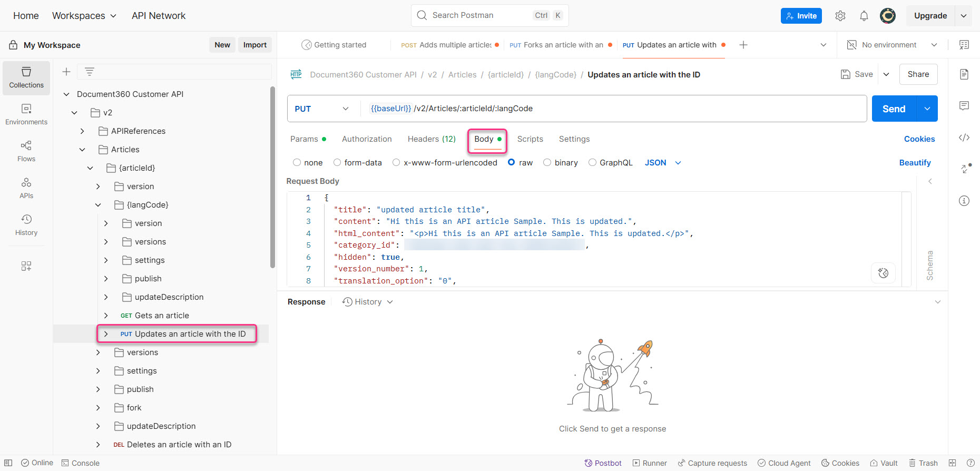Open Trash in the status bar

point(923,463)
